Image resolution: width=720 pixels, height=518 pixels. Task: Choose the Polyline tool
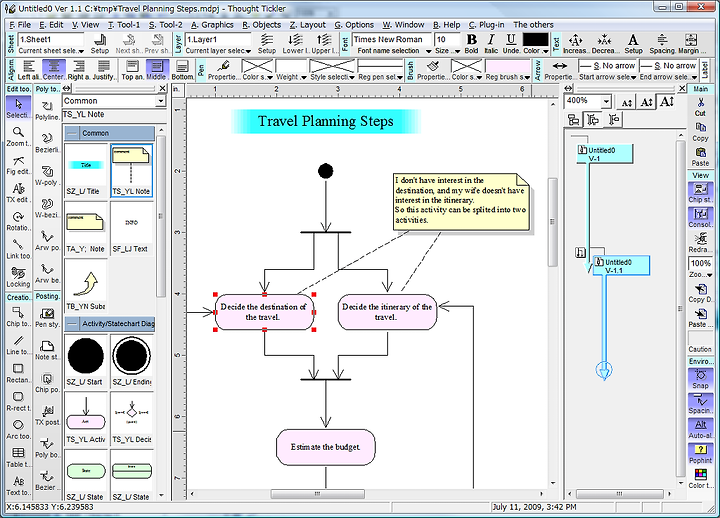tap(47, 110)
